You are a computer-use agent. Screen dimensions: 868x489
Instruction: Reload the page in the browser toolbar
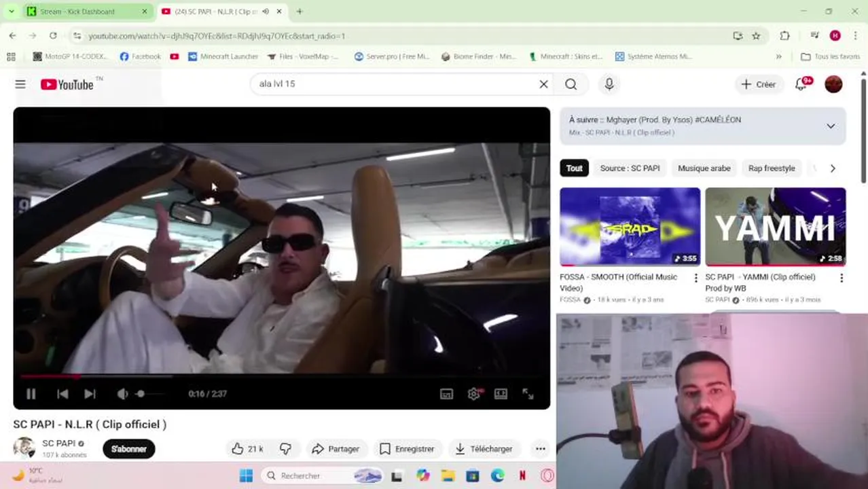[x=53, y=35]
